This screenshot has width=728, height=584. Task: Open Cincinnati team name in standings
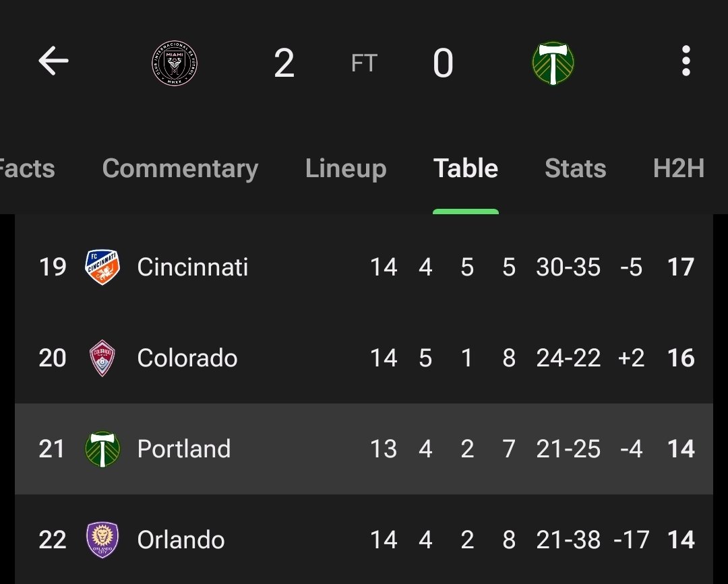tap(193, 267)
